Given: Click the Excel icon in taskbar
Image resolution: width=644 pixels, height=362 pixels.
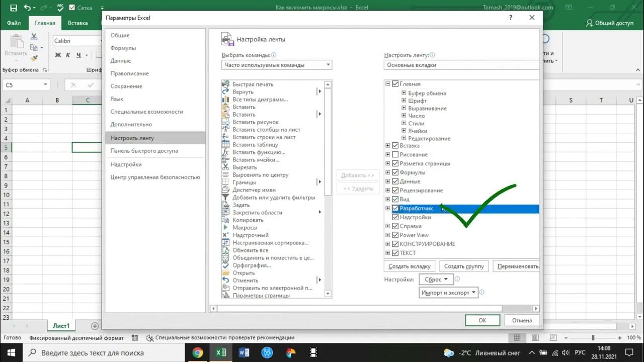Looking at the screenshot, I should pyautogui.click(x=221, y=352).
